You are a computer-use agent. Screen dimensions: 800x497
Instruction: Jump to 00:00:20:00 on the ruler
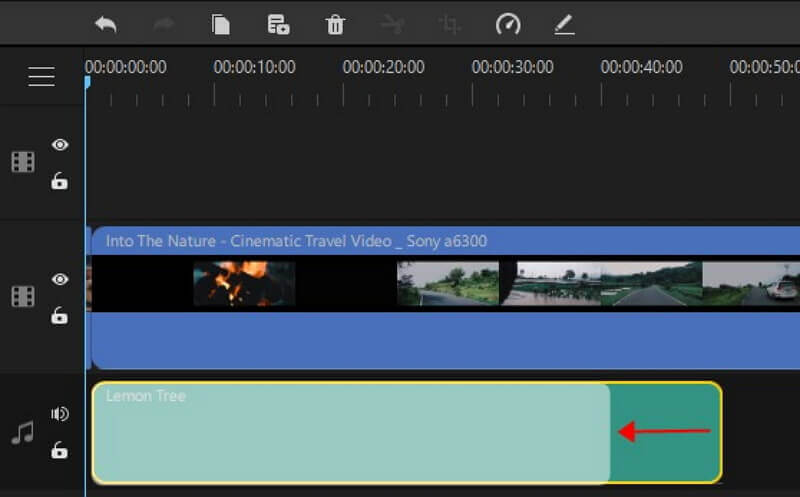click(x=384, y=67)
